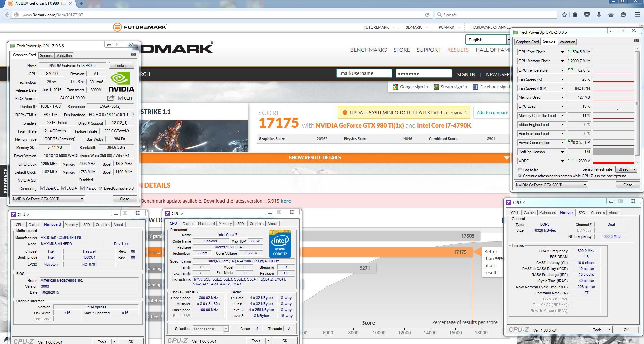Open the browser chat bubble icon
644x344 pixels.
click(x=623, y=15)
